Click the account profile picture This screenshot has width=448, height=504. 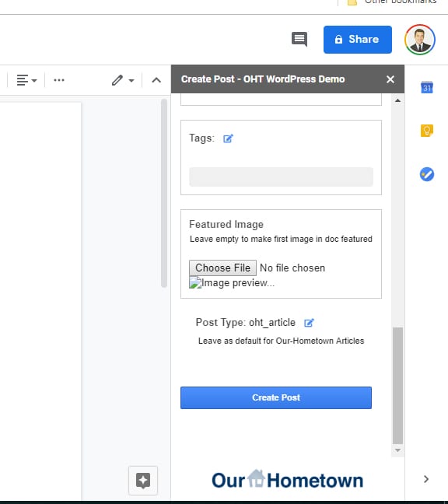(x=420, y=40)
